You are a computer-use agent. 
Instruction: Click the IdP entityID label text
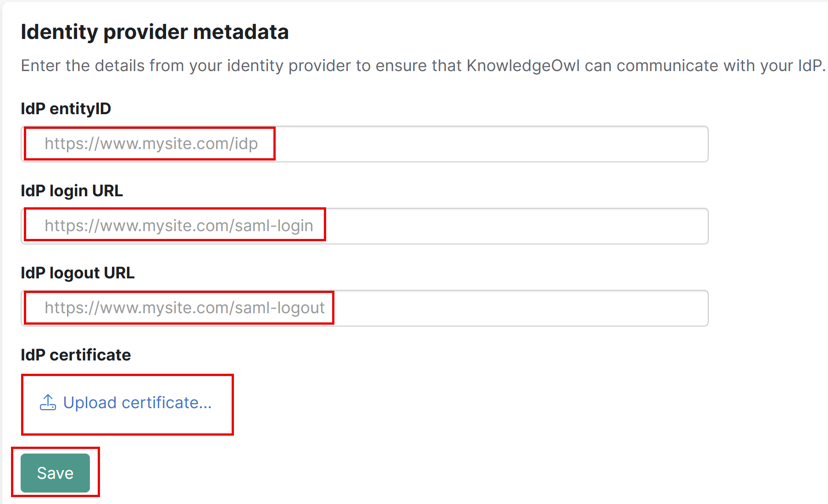[x=66, y=108]
